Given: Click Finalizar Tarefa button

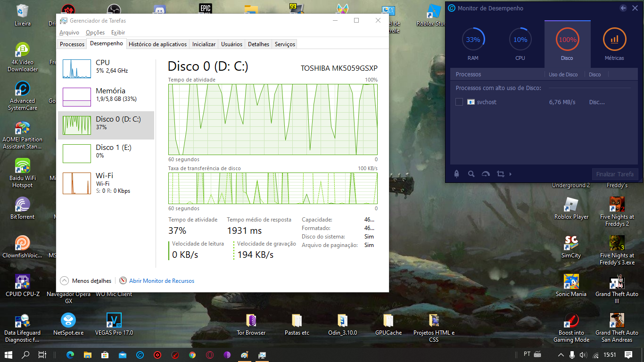Looking at the screenshot, I should (615, 174).
